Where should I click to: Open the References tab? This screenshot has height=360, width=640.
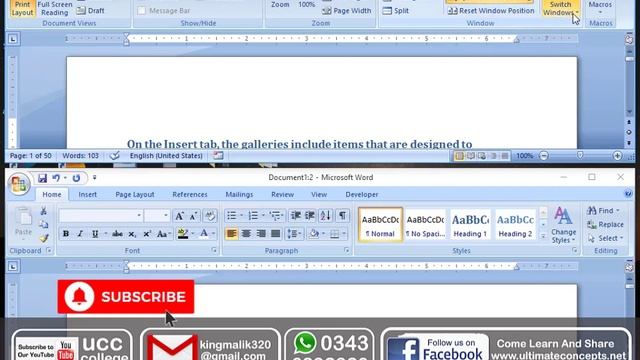point(190,194)
